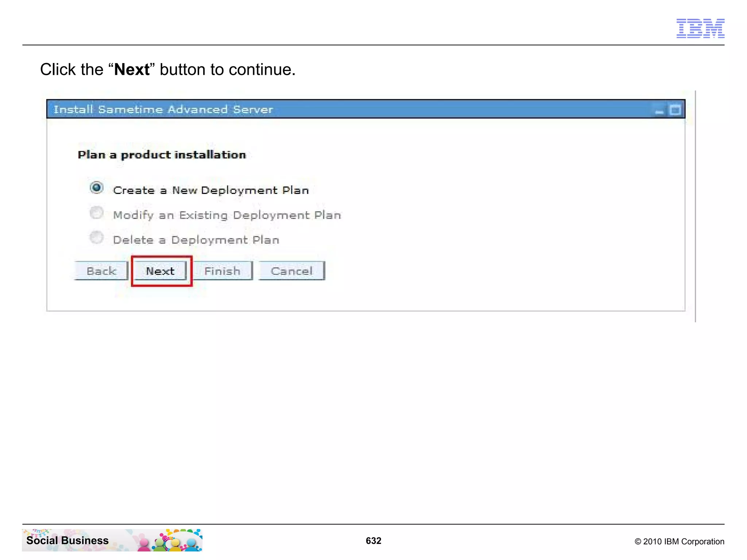Viewport: 747px width, 560px height.
Task: Click the Plan a product installation heading
Action: pyautogui.click(x=162, y=155)
